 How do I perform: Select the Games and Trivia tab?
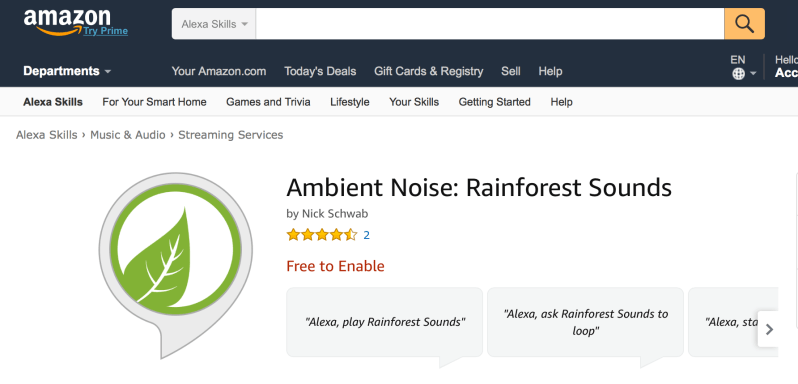(x=268, y=102)
